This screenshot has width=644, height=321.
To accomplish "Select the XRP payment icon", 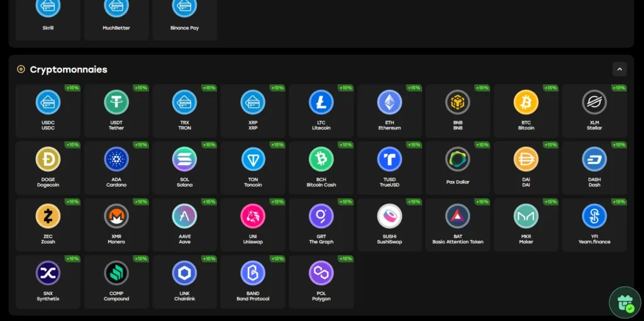I will point(253,102).
